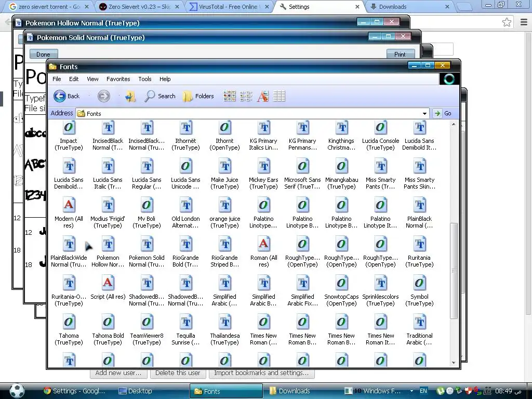The image size is (532, 399).
Task: Select Old London Alternate font
Action: pos(185,214)
